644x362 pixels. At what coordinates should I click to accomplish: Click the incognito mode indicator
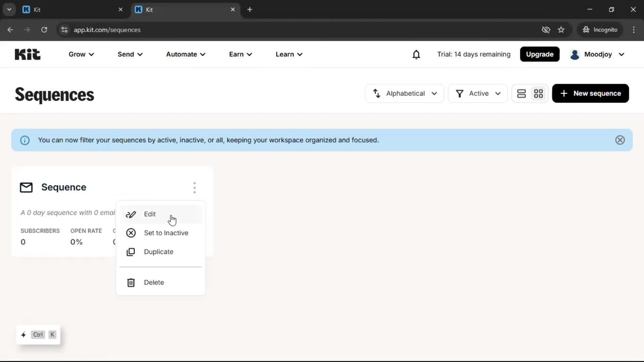(600, 29)
